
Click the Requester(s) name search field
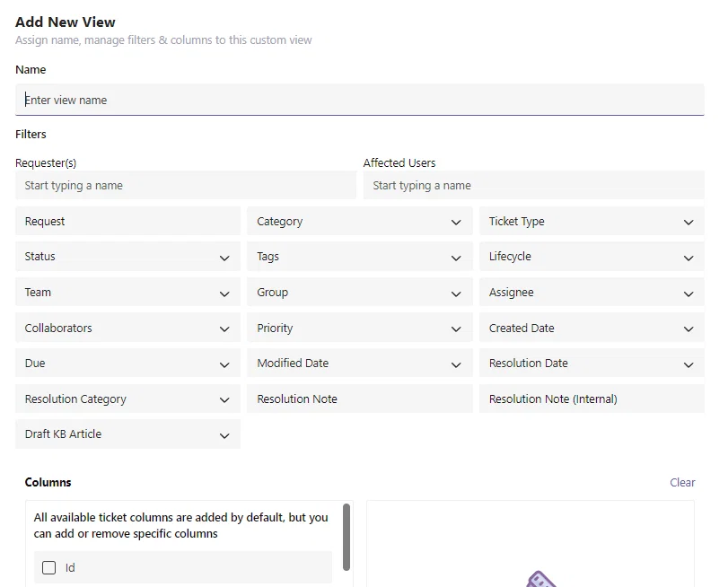186,185
